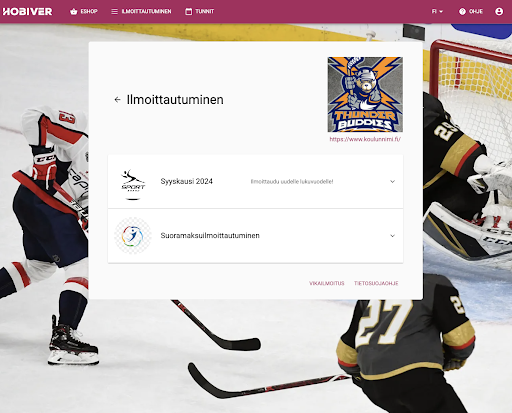This screenshot has height=413, width=512.
Task: Click the Tunnit calendar icon
Action: pos(188,12)
